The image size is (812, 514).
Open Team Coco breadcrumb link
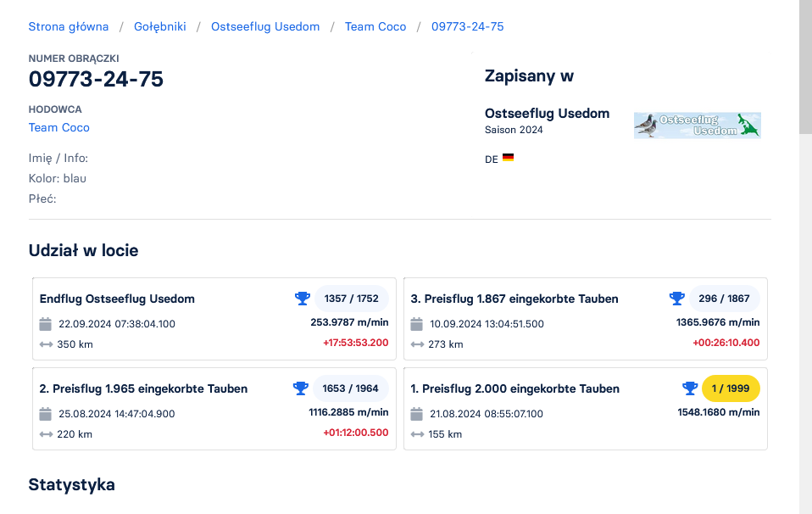375,26
